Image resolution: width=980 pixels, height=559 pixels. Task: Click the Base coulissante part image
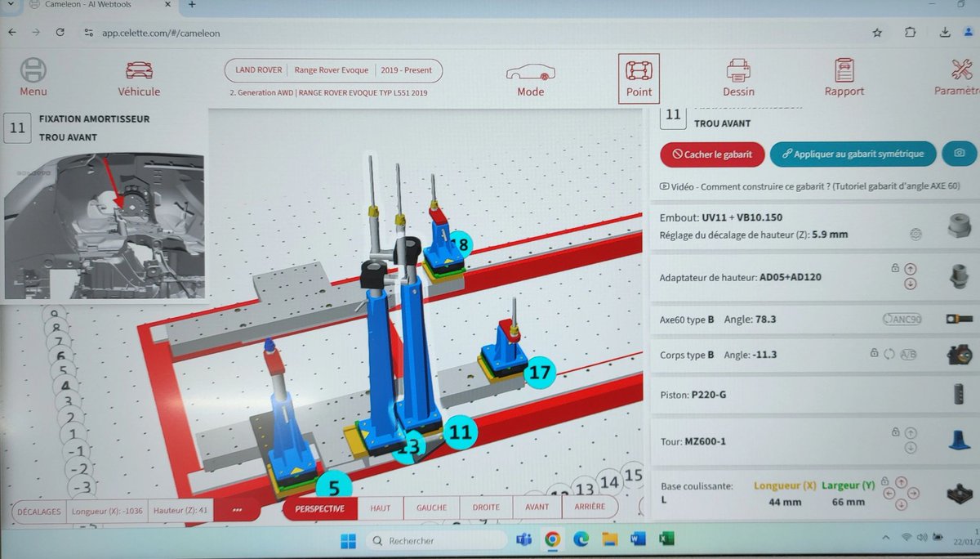tap(959, 494)
